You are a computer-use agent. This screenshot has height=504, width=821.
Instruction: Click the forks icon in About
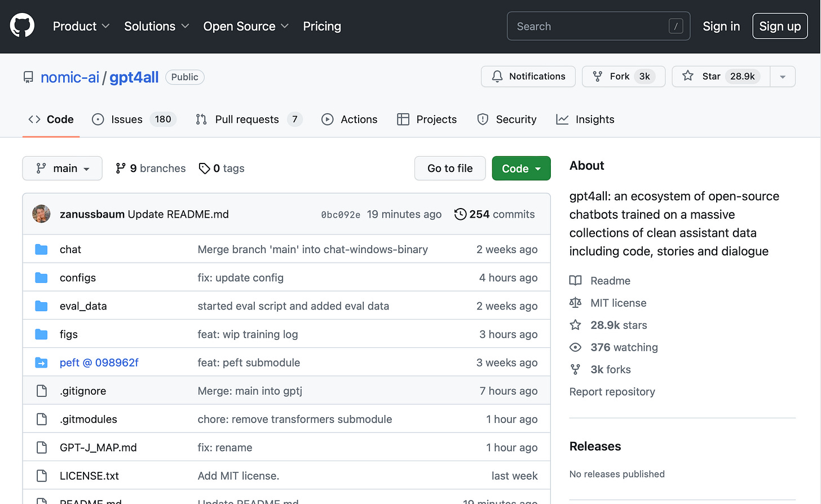point(575,370)
